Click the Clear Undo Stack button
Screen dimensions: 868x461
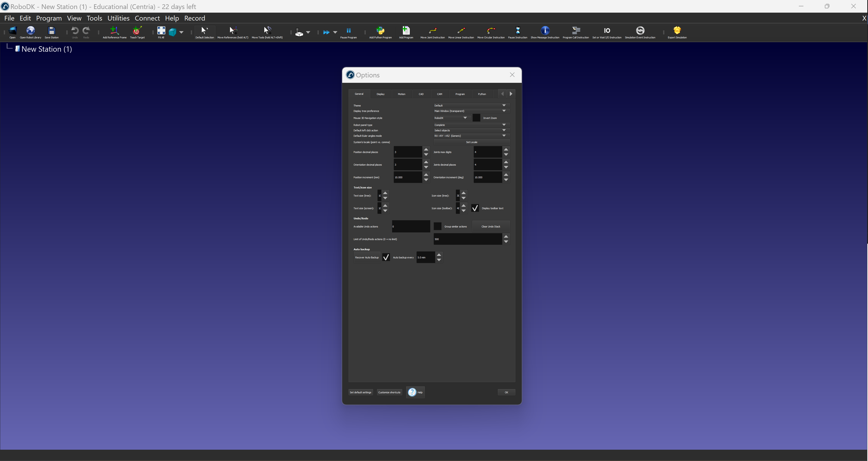[x=491, y=226]
